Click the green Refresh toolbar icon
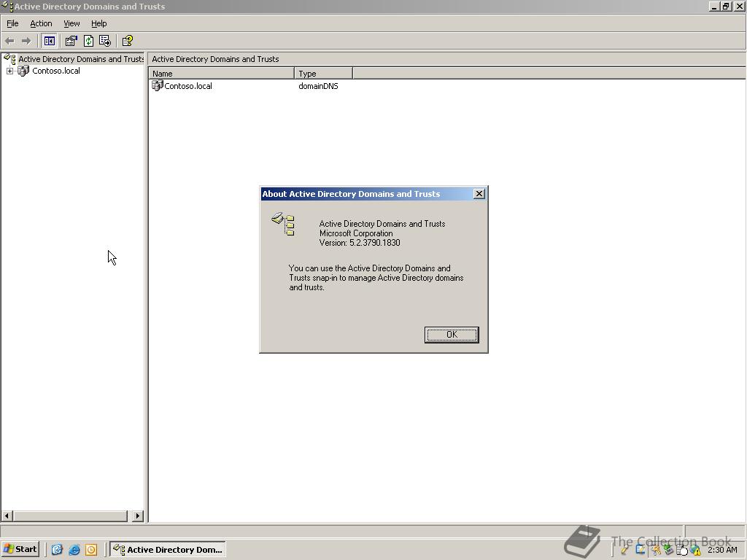747x560 pixels. point(88,41)
